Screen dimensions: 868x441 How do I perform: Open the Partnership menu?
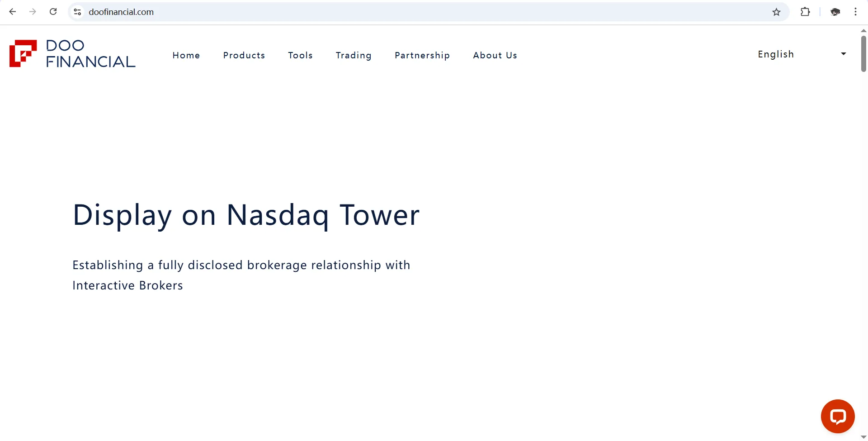(422, 56)
